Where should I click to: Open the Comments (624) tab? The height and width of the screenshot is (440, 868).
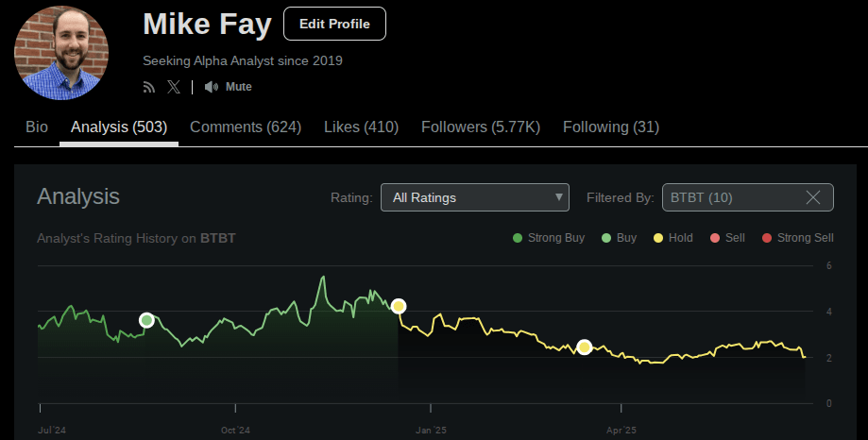246,127
